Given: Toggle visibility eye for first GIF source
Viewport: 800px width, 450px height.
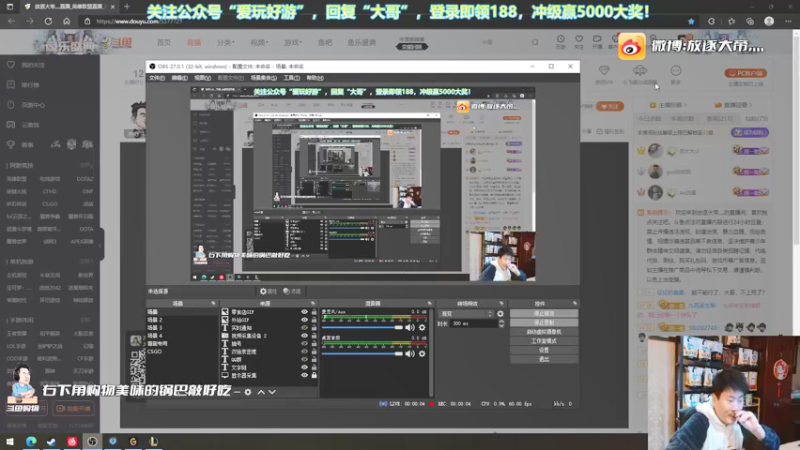Looking at the screenshot, I should coord(304,312).
